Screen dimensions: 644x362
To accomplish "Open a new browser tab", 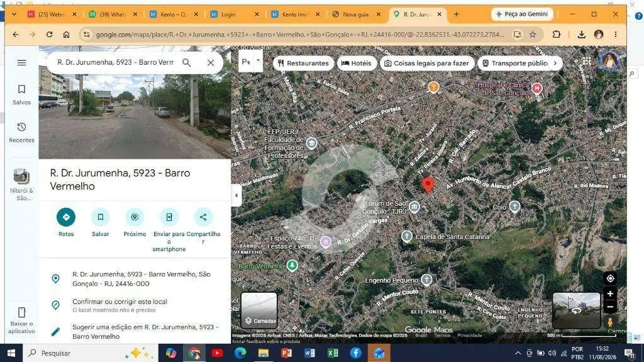I will 457,14.
